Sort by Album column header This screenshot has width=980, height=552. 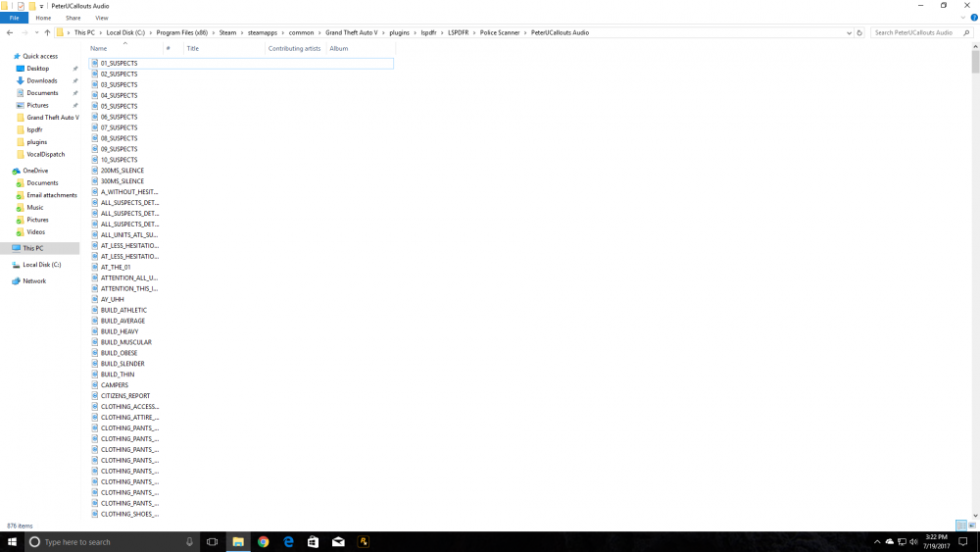pos(361,48)
